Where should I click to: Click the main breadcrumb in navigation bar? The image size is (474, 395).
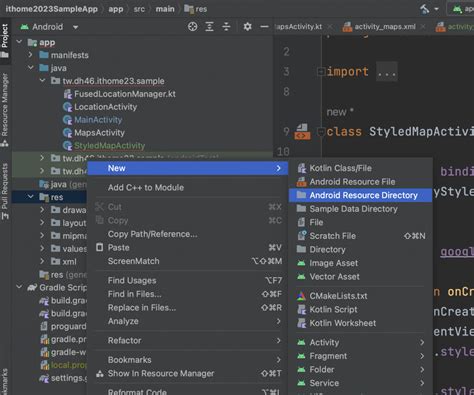(x=165, y=9)
